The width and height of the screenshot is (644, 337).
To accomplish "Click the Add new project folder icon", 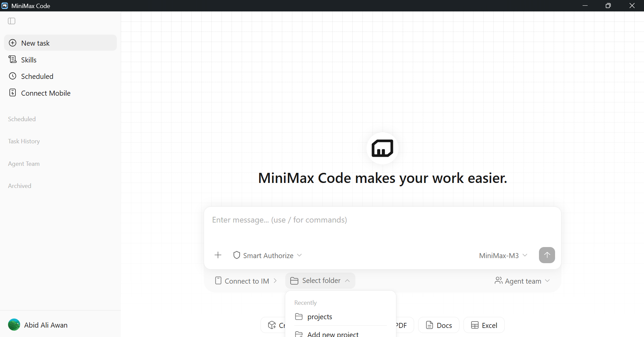I will click(299, 334).
